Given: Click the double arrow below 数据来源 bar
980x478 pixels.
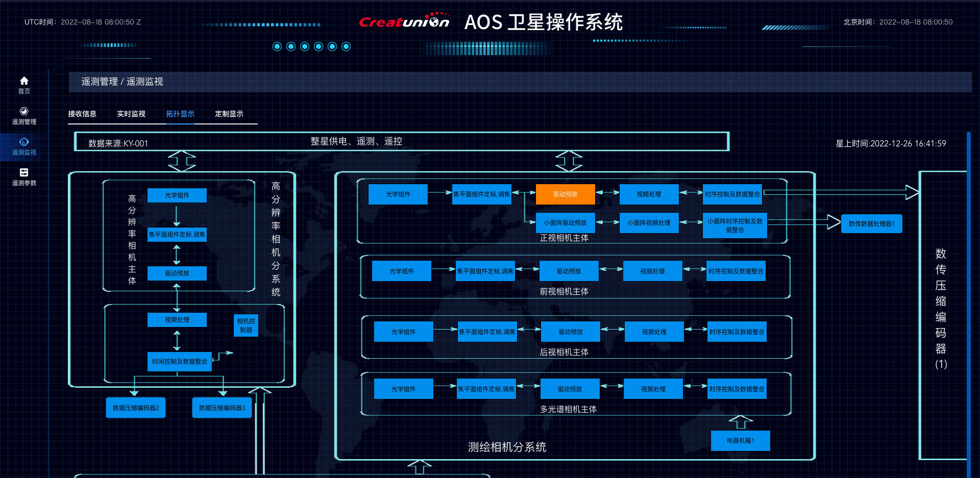Looking at the screenshot, I should pos(182,161).
